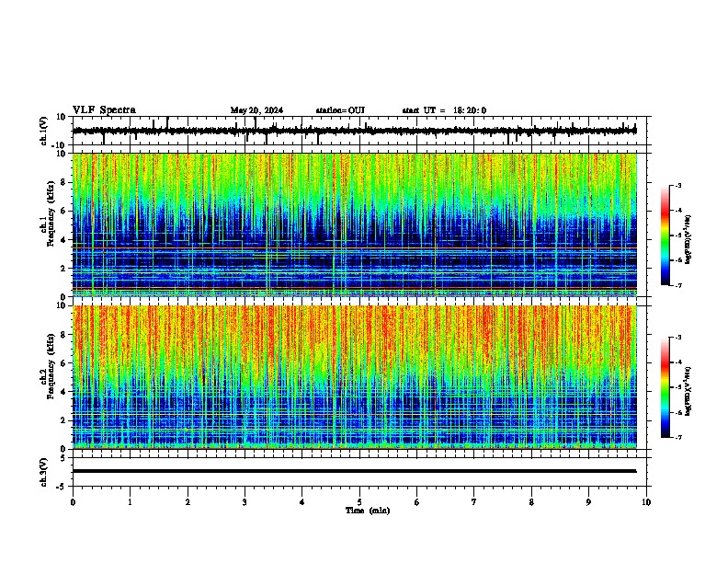The width and height of the screenshot is (728, 563).
Task: Click the ch.2 color bar log(PSD) label
Action: 688,392
